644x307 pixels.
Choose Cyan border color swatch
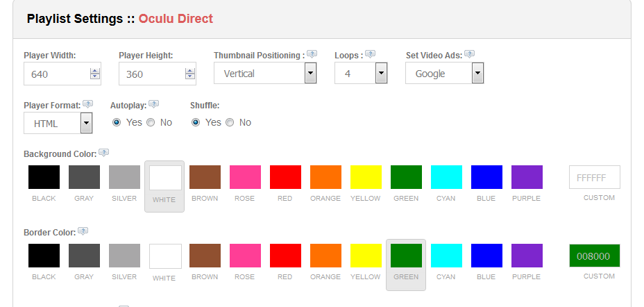tap(446, 255)
